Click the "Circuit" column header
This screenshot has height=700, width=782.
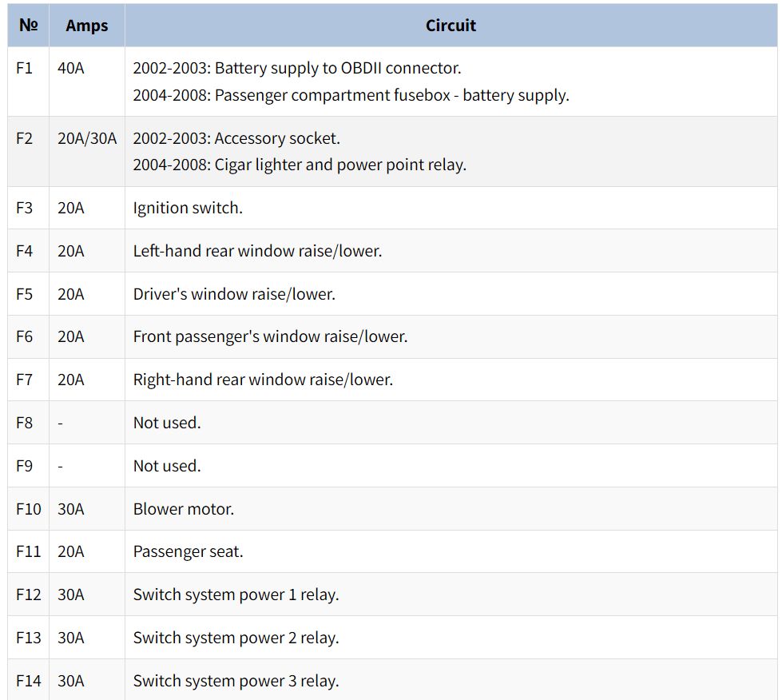(x=451, y=26)
